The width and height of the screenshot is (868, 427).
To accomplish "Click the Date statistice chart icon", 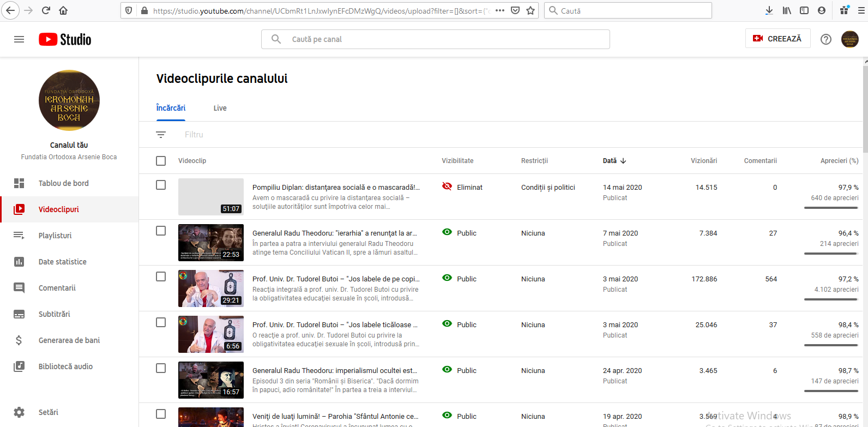I will click(x=19, y=262).
